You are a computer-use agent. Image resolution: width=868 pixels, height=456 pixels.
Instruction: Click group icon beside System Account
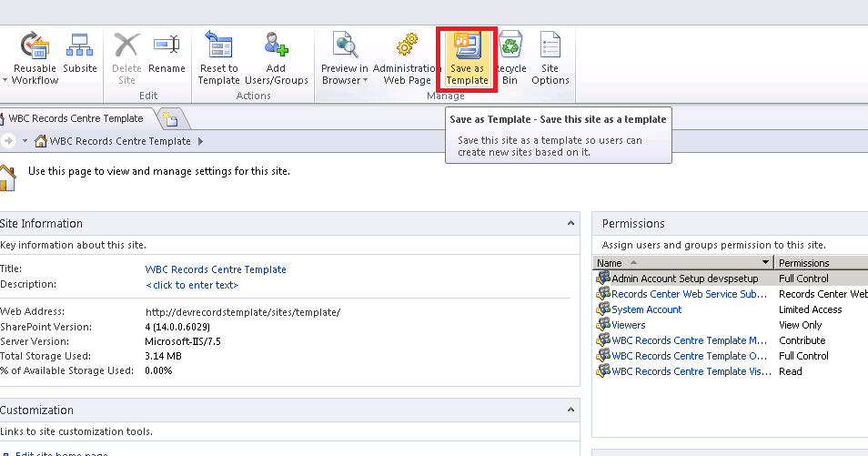603,308
